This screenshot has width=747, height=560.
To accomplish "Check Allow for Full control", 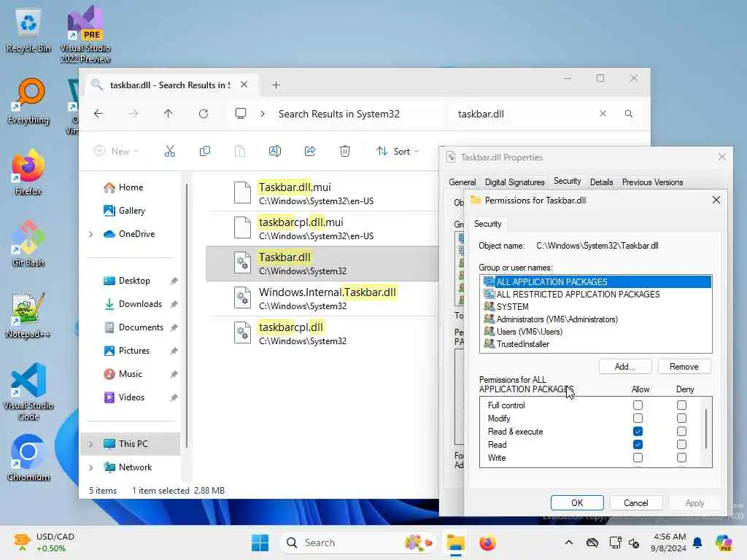I will [x=638, y=405].
